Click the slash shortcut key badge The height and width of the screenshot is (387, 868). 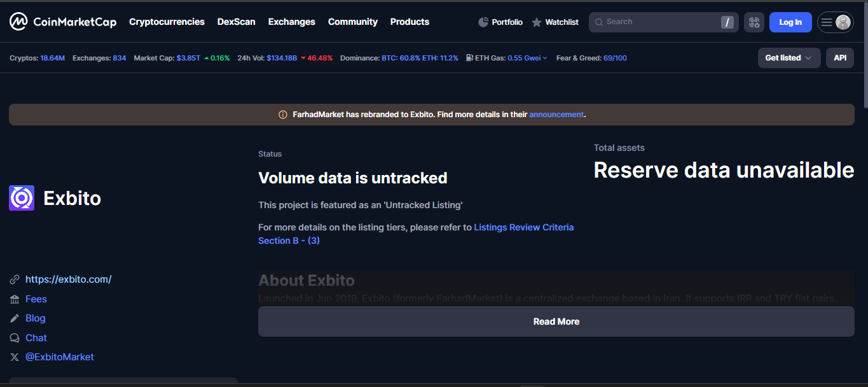(727, 22)
